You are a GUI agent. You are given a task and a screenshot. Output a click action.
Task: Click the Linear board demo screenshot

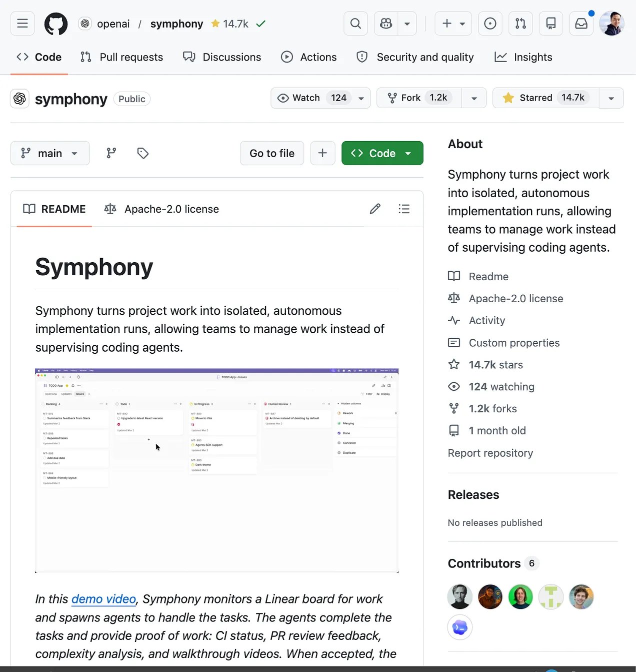(216, 470)
